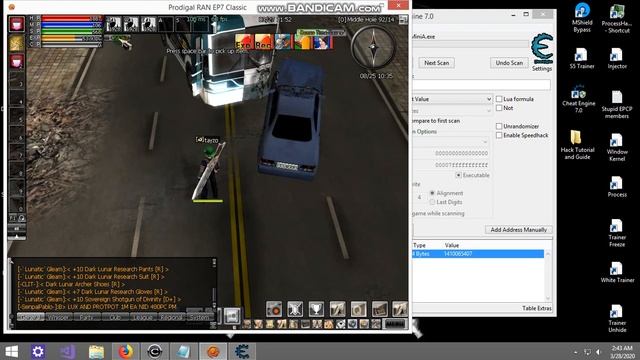Click the start address 0000000000000000 field

click(452, 153)
